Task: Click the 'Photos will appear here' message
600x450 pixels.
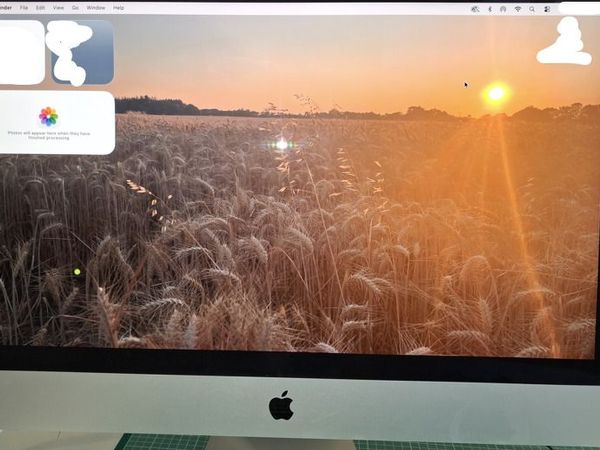Action: point(49,135)
